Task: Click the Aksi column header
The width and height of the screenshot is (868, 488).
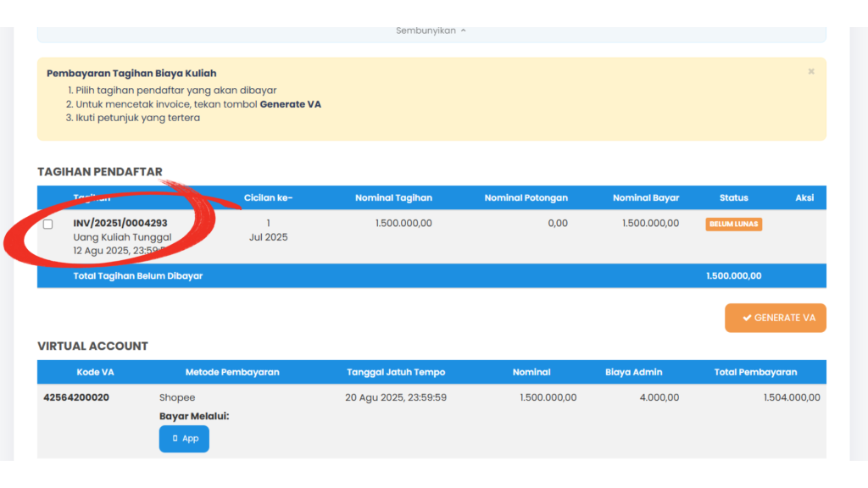Action: 804,197
